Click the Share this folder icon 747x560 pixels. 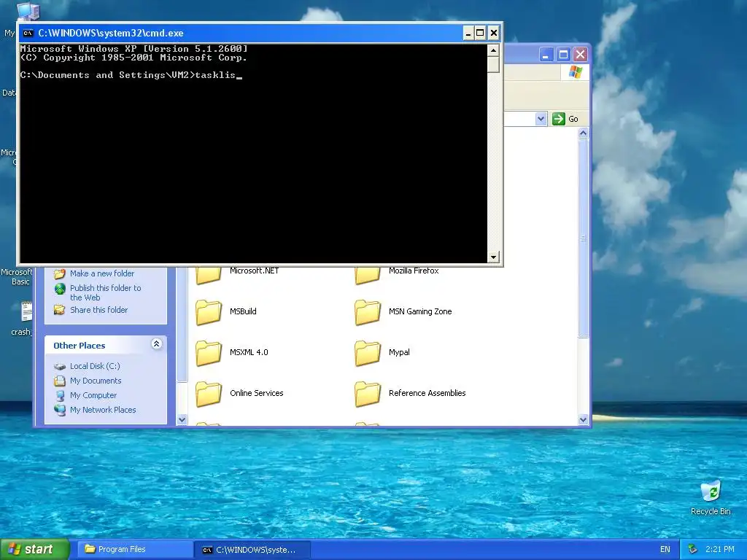click(60, 310)
